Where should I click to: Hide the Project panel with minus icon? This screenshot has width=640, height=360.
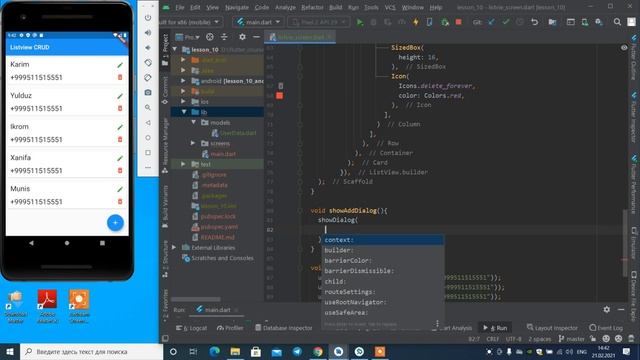[x=256, y=37]
